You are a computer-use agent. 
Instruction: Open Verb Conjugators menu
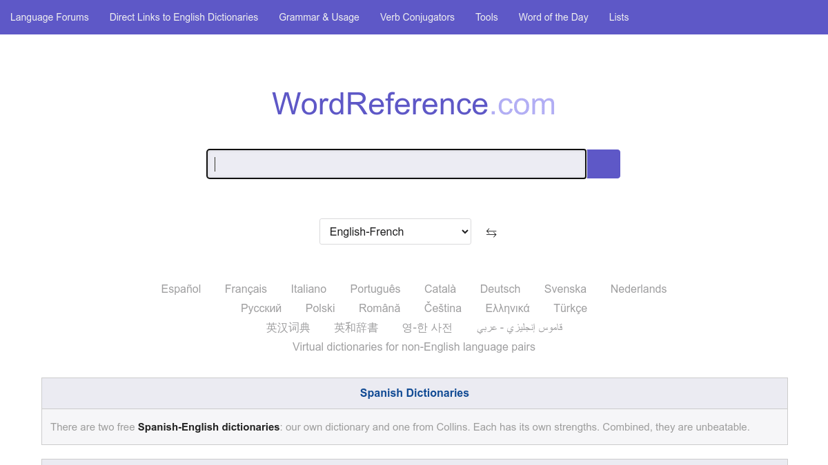click(x=417, y=17)
